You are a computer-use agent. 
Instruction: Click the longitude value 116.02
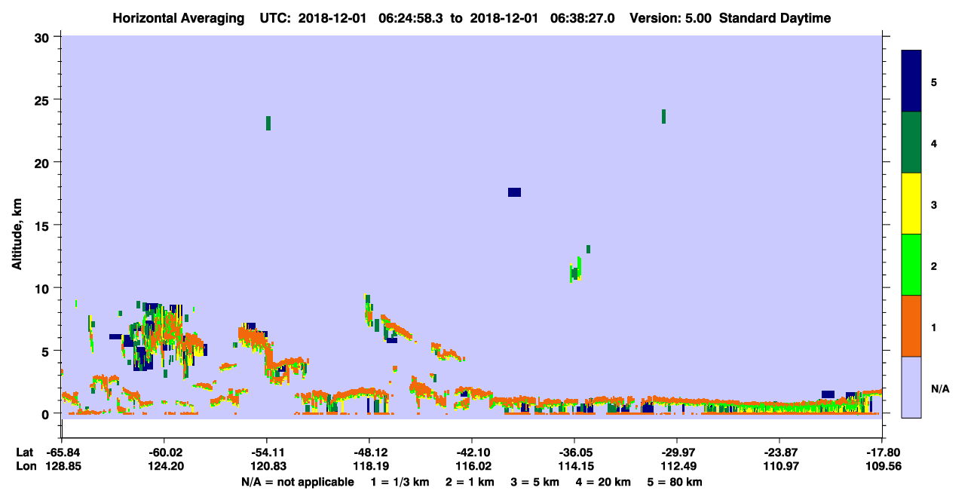click(472, 466)
